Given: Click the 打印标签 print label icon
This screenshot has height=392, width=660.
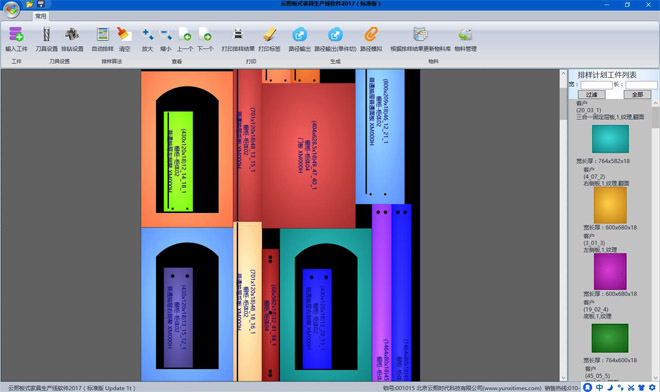Looking at the screenshot, I should point(269,39).
